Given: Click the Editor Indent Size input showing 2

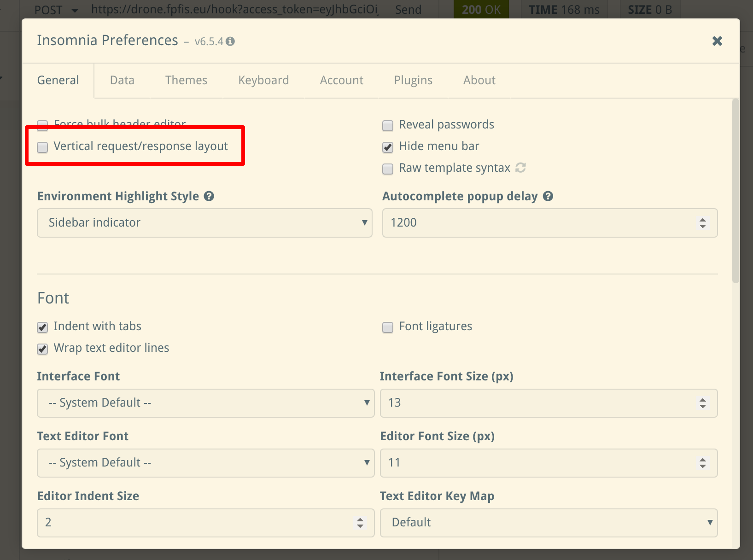Looking at the screenshot, I should (206, 523).
